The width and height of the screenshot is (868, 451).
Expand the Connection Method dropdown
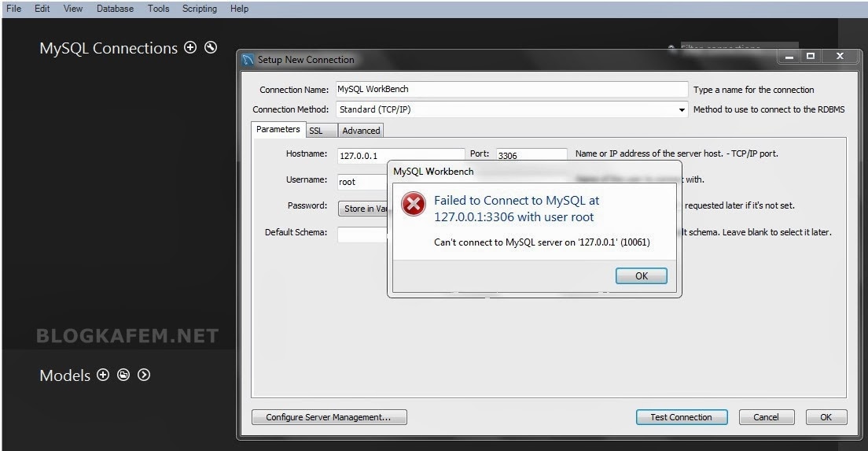682,109
